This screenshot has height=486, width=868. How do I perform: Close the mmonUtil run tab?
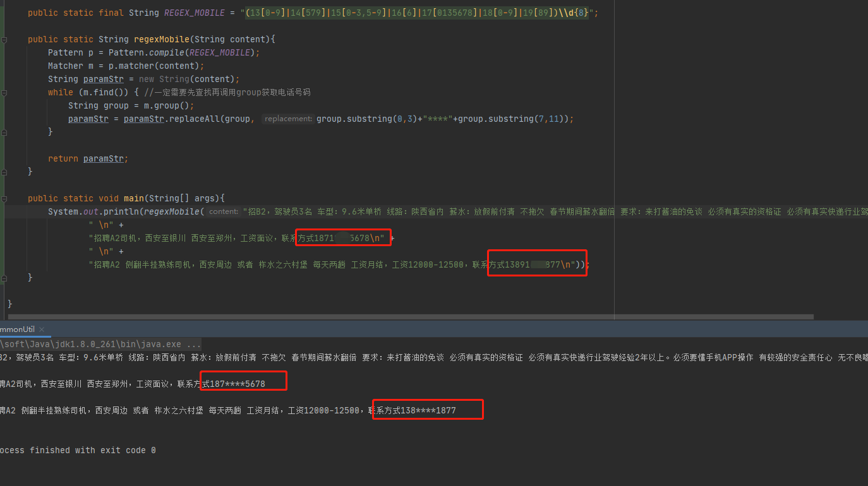point(40,329)
